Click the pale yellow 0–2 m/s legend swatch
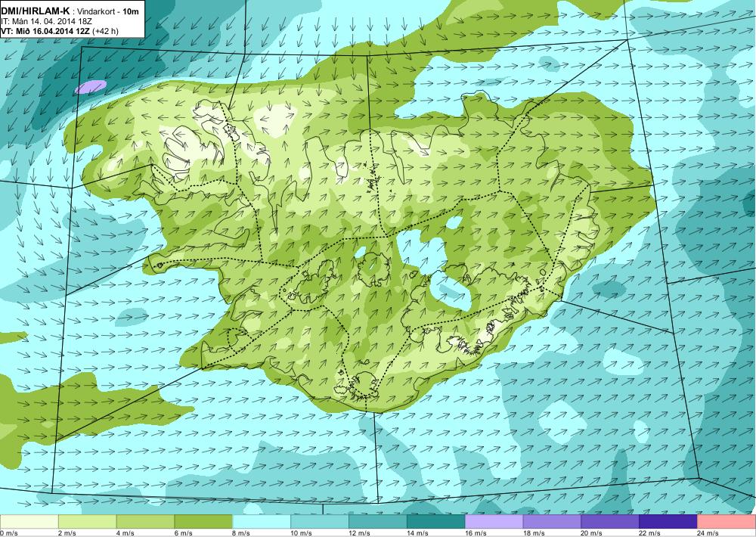This screenshot has height=537, width=756. (29, 522)
